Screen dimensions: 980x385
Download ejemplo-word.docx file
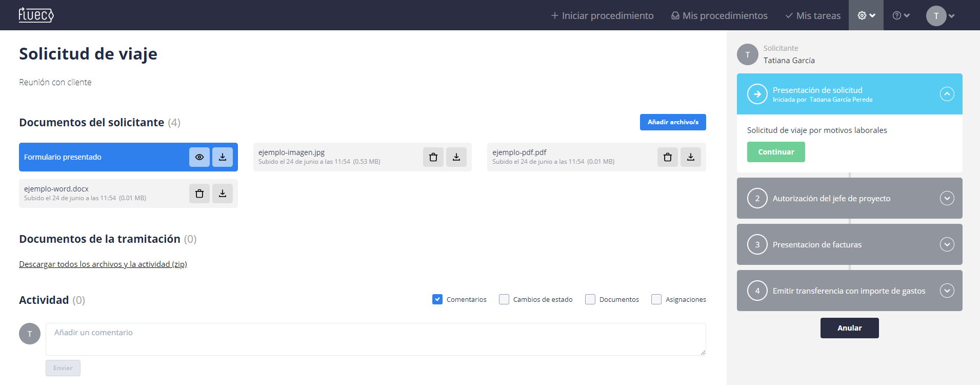[x=223, y=194]
